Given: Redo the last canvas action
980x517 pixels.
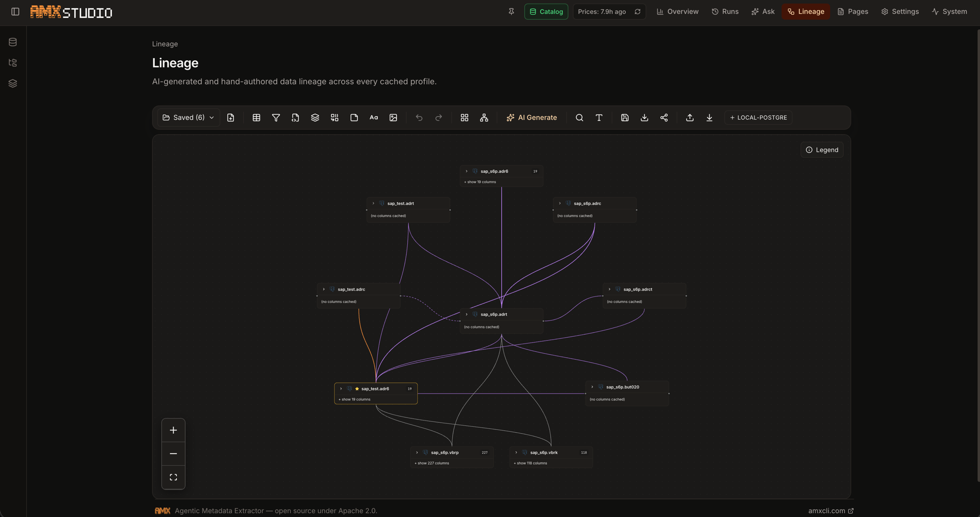Looking at the screenshot, I should [439, 118].
